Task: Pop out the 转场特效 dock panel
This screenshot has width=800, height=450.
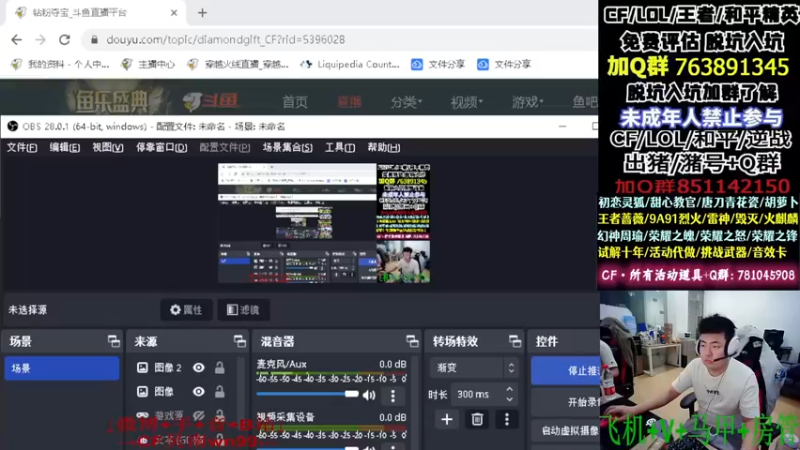Action: click(x=515, y=341)
